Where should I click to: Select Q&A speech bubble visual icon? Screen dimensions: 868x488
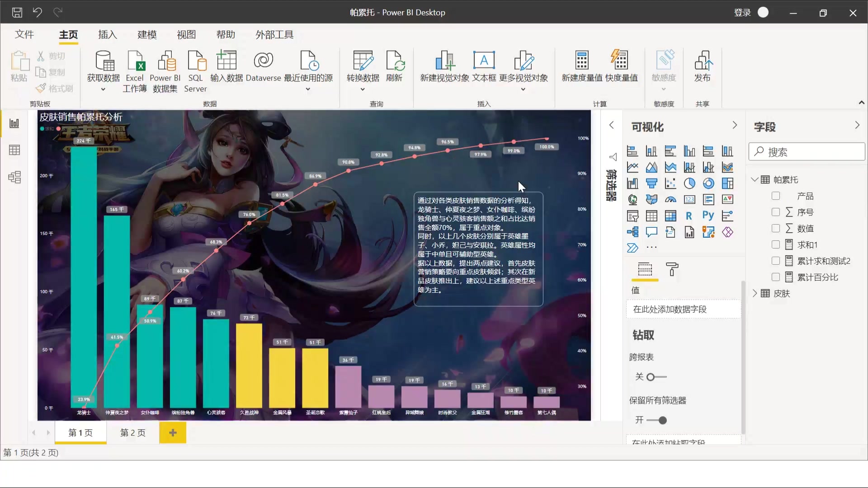tap(651, 232)
